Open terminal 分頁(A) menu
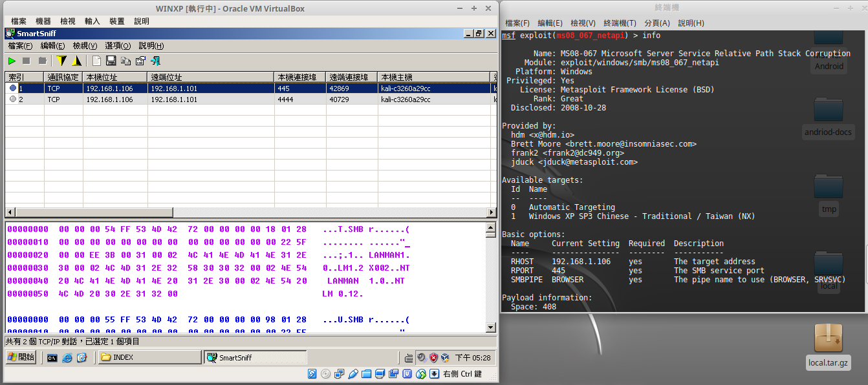The height and width of the screenshot is (385, 868). (658, 23)
